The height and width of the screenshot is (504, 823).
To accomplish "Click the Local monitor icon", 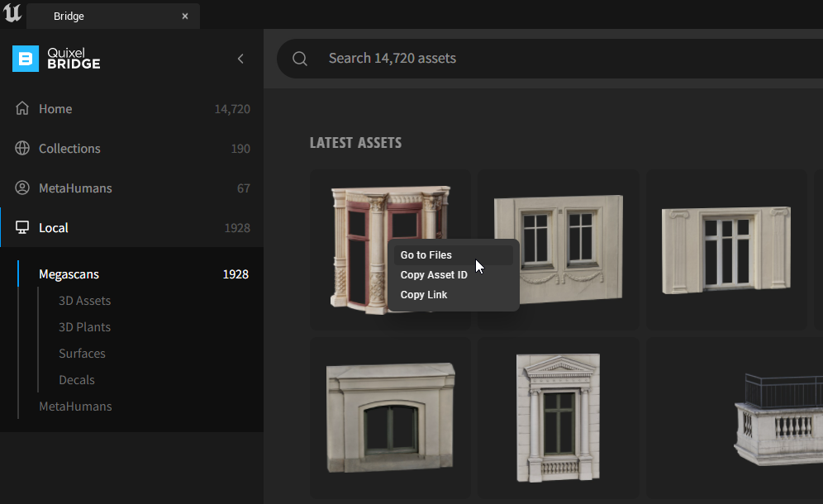I will pyautogui.click(x=22, y=228).
